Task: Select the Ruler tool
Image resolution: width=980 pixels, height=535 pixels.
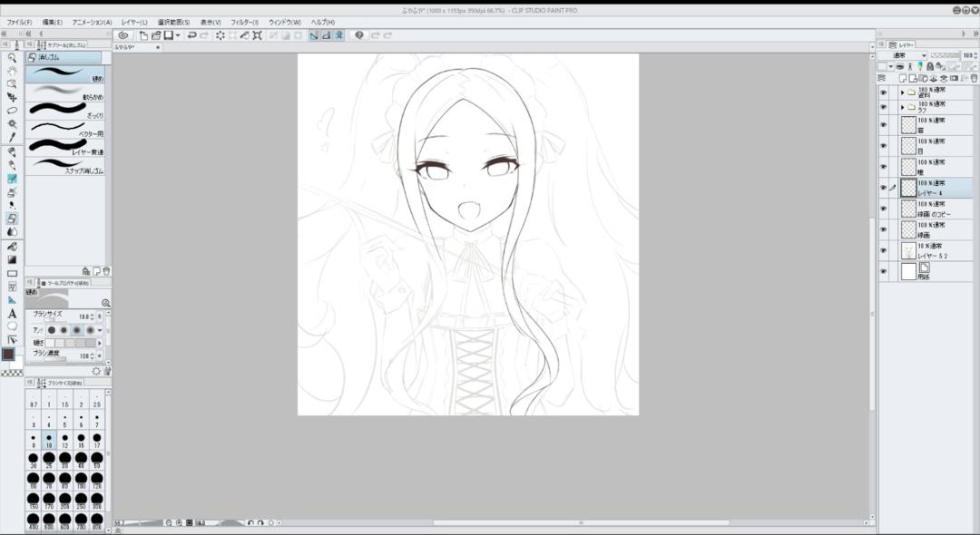Action: coord(12,300)
